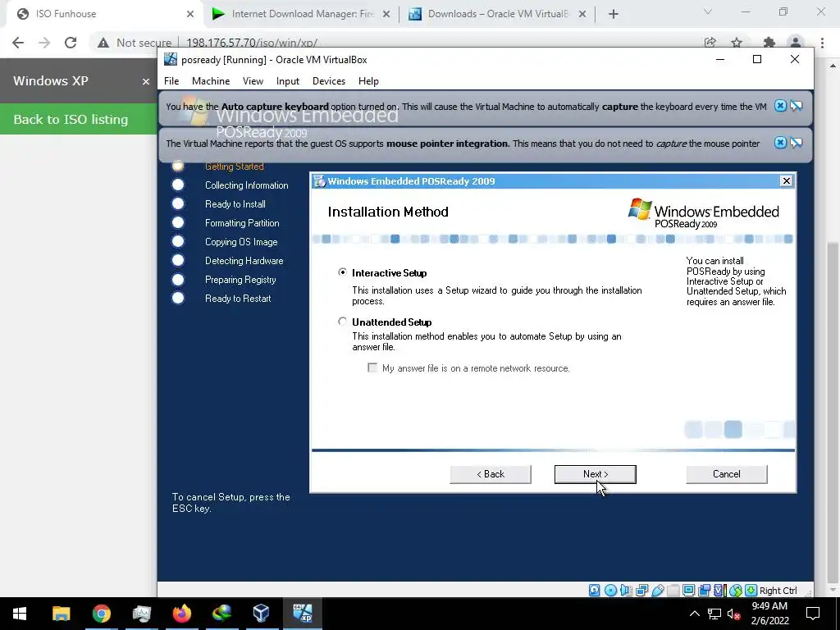Switch to Downloads – Oracle VM VirtualBox tab
The image size is (840, 630).
(x=498, y=14)
